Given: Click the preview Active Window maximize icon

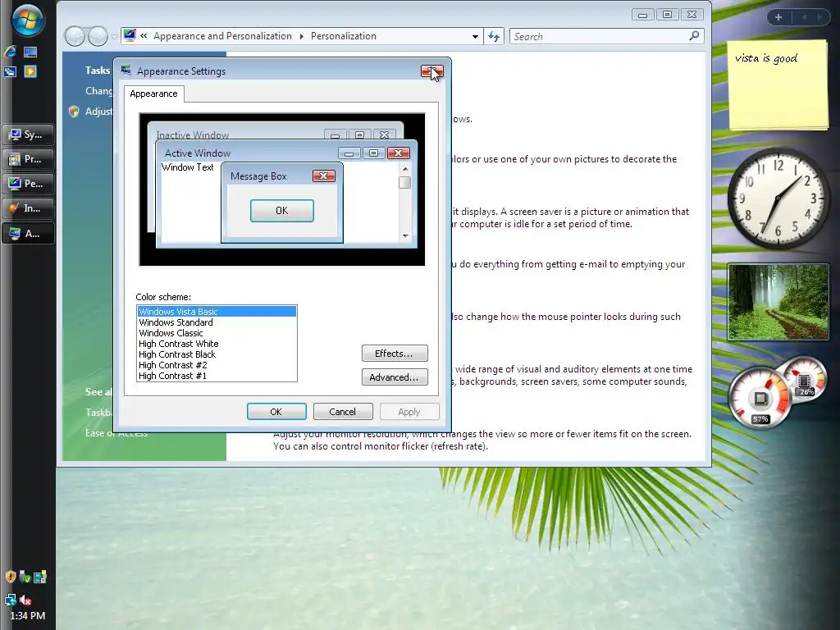Looking at the screenshot, I should pos(373,153).
